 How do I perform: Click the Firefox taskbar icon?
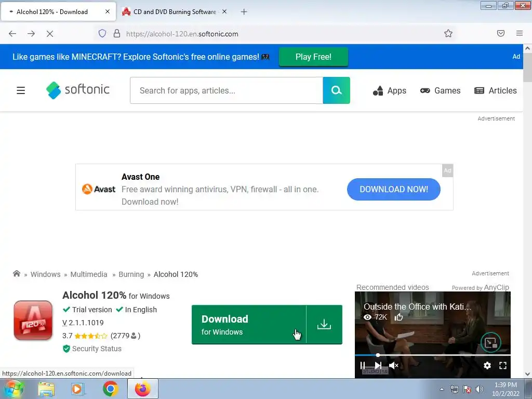142,389
